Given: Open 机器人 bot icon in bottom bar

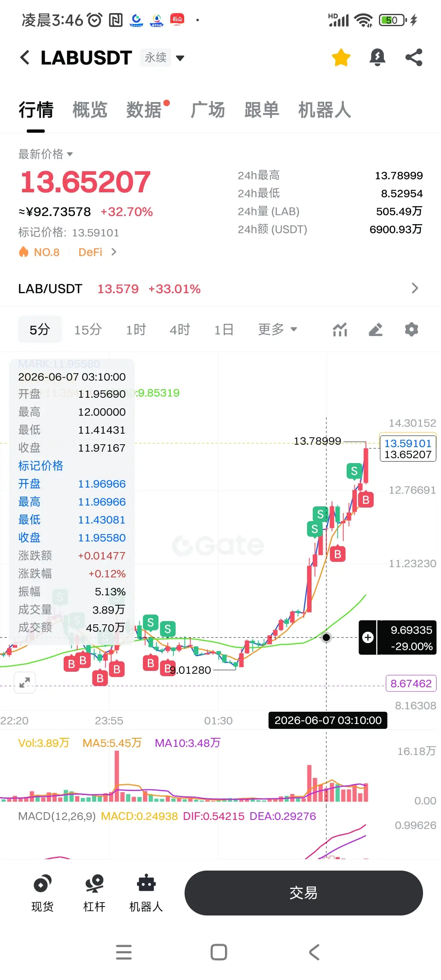Looking at the screenshot, I should (x=146, y=893).
